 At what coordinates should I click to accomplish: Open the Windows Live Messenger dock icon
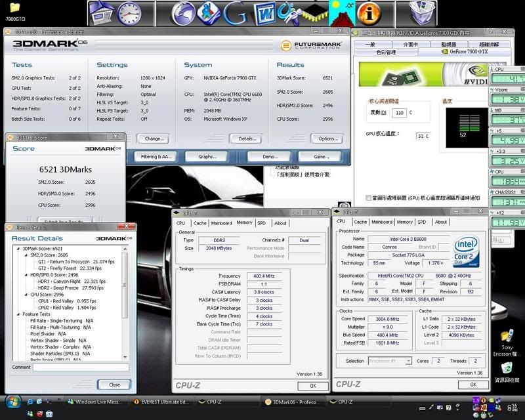tap(208, 13)
